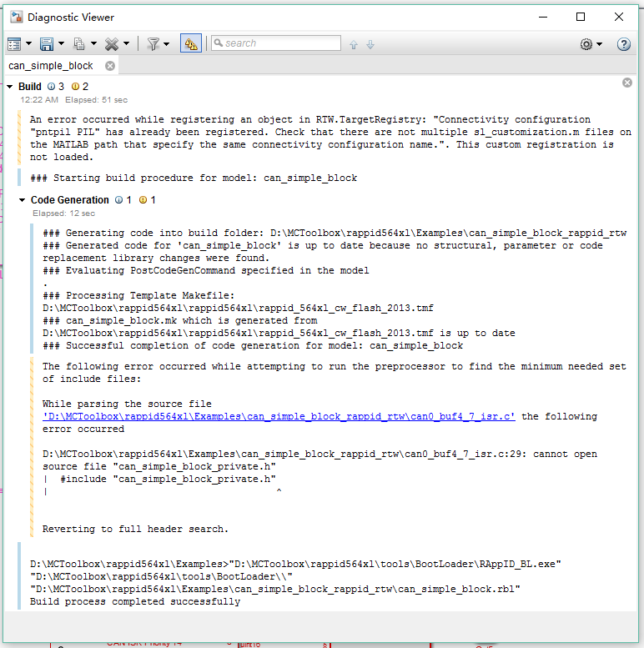Dismiss the Build pane with round X
The image size is (644, 648).
[627, 83]
